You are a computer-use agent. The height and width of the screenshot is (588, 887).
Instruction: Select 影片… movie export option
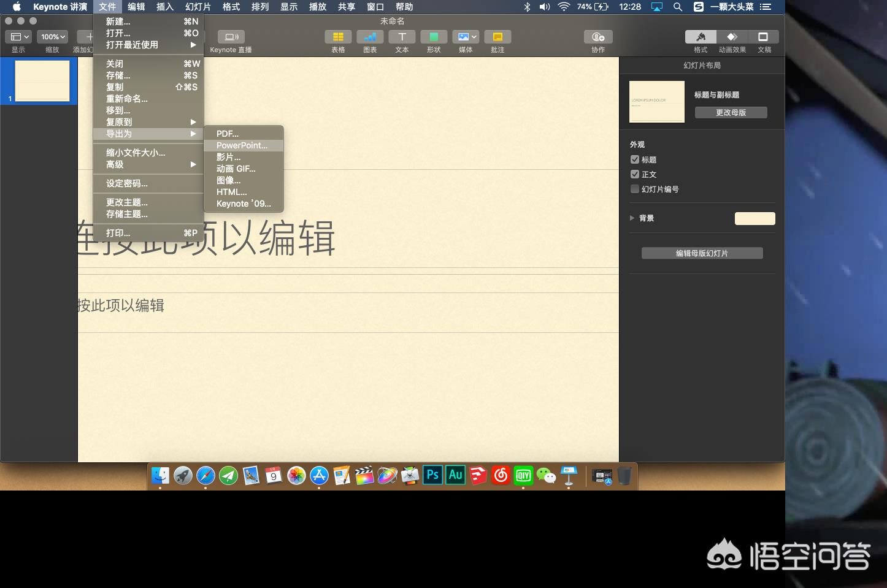(244, 157)
